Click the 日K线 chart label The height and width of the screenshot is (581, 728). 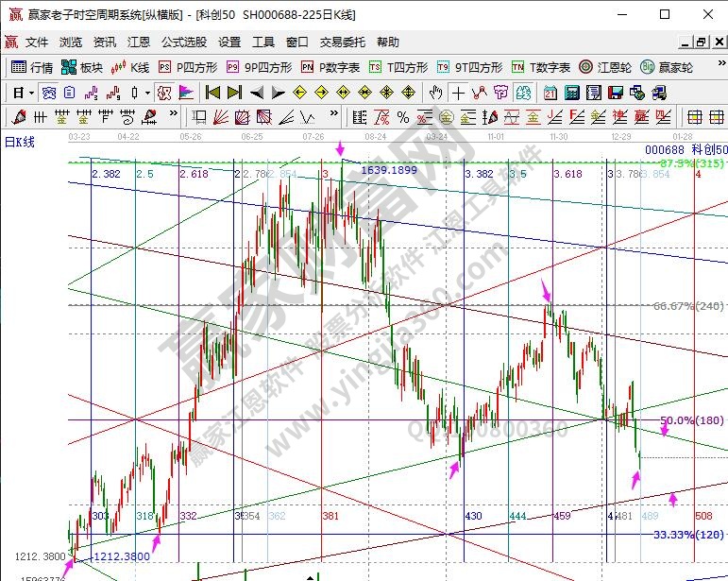coord(20,142)
